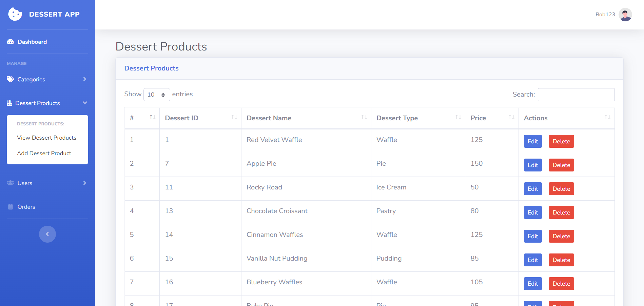Click the Categories tag icon
This screenshot has height=306, width=644.
click(10, 79)
